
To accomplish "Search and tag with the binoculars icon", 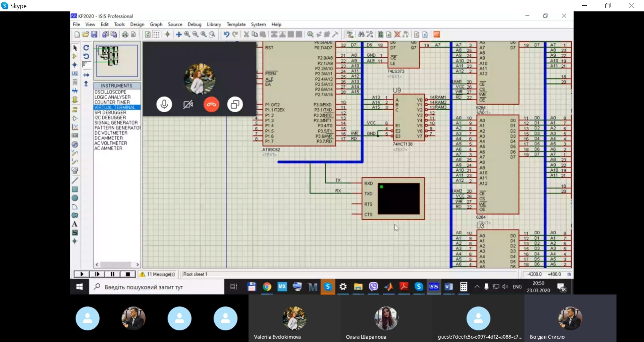I will (361, 35).
